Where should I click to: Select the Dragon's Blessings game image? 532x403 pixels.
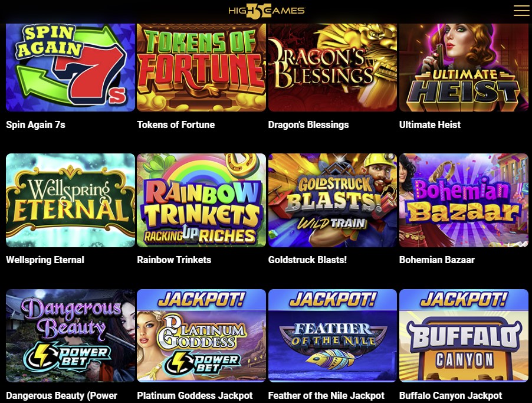pyautogui.click(x=333, y=67)
